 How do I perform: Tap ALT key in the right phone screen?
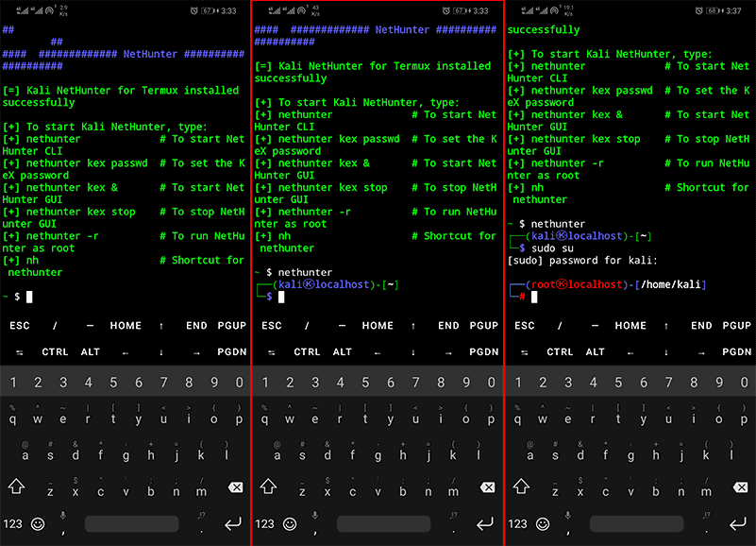tap(595, 352)
